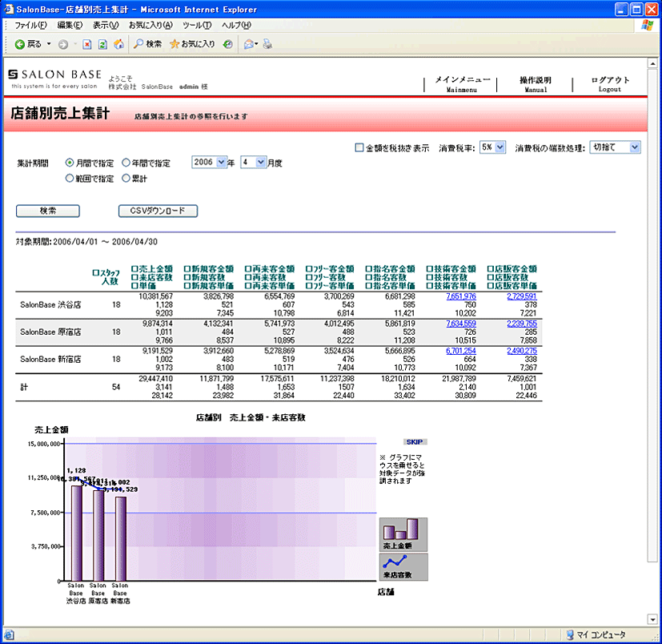Viewport: 662px width, 644px height.
Task: Click the マイ コンピュータ zone indicator
Action: click(596, 634)
